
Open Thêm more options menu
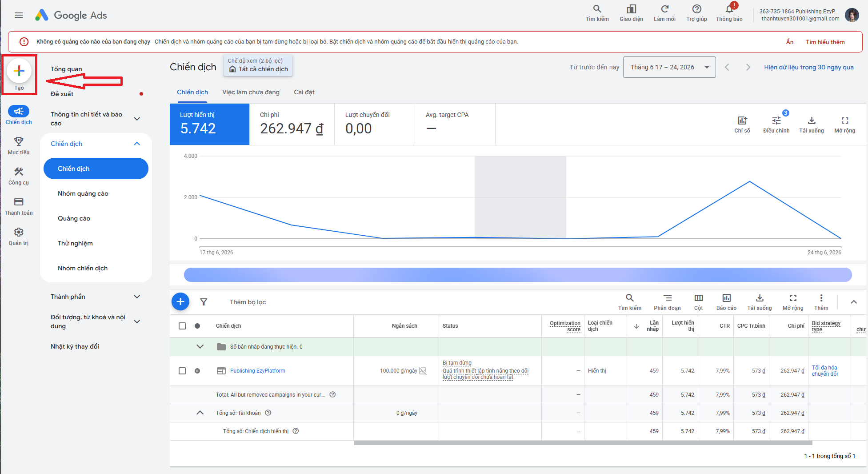pyautogui.click(x=821, y=302)
